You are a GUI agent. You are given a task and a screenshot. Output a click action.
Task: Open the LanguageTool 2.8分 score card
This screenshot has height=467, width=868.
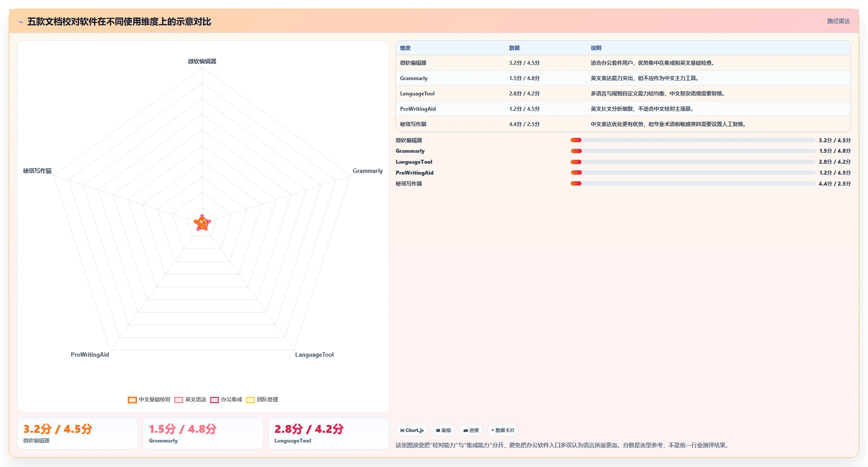pos(329,433)
